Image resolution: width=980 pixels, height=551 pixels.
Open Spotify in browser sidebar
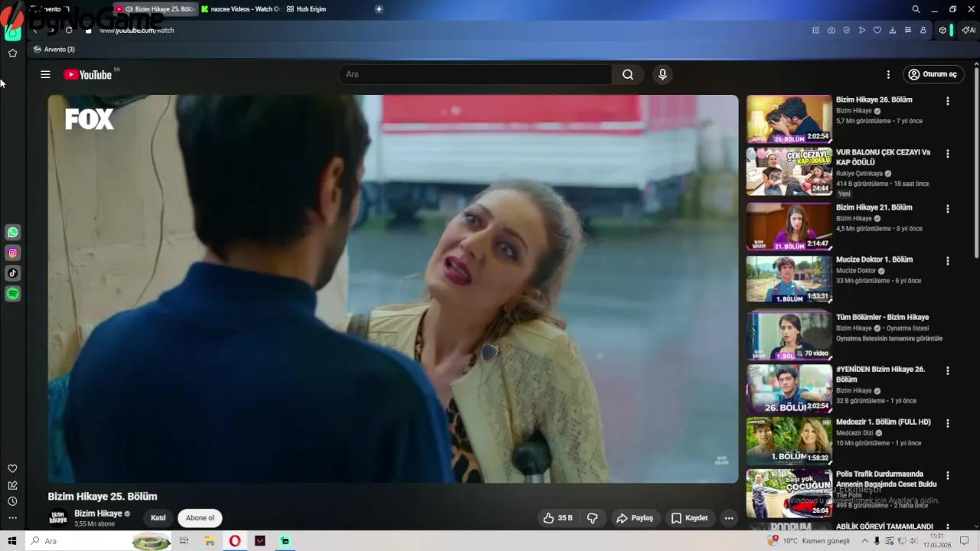point(13,294)
